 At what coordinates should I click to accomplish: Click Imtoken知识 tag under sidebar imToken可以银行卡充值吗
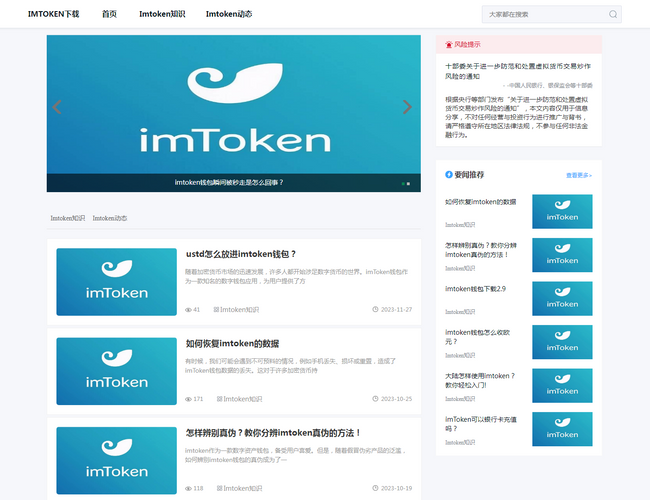(x=460, y=442)
